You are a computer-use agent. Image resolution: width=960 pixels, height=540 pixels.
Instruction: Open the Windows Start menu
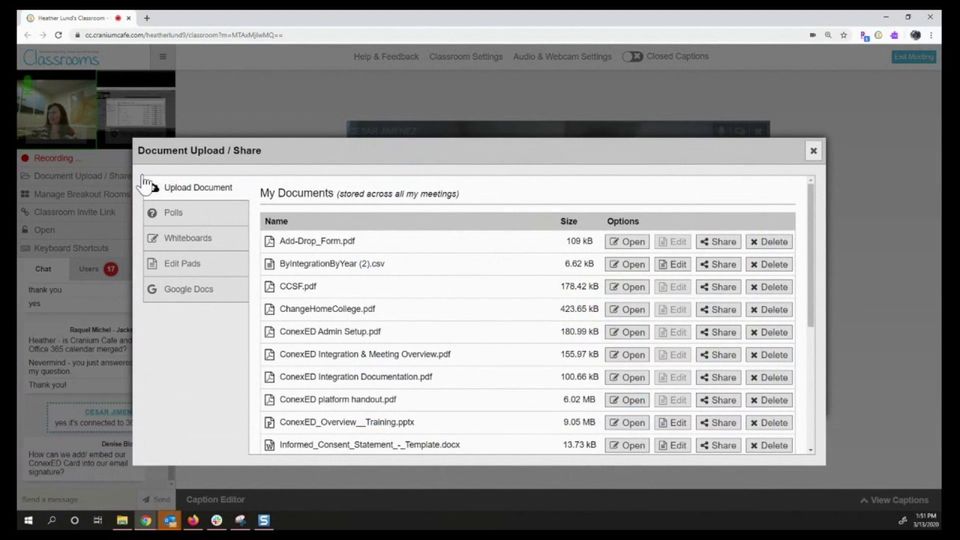tap(28, 520)
